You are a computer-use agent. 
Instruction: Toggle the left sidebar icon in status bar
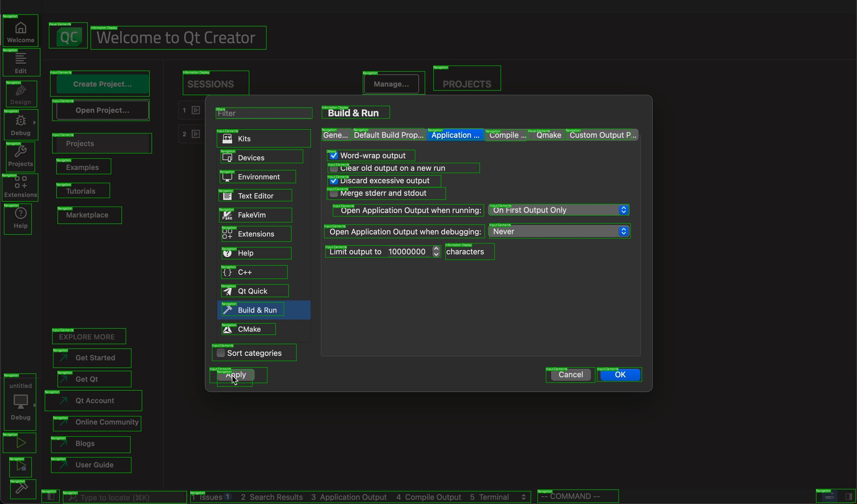pos(50,497)
